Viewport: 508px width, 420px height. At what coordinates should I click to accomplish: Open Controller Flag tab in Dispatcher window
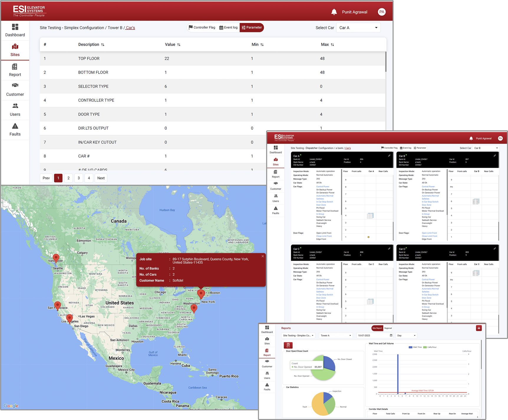pyautogui.click(x=389, y=148)
